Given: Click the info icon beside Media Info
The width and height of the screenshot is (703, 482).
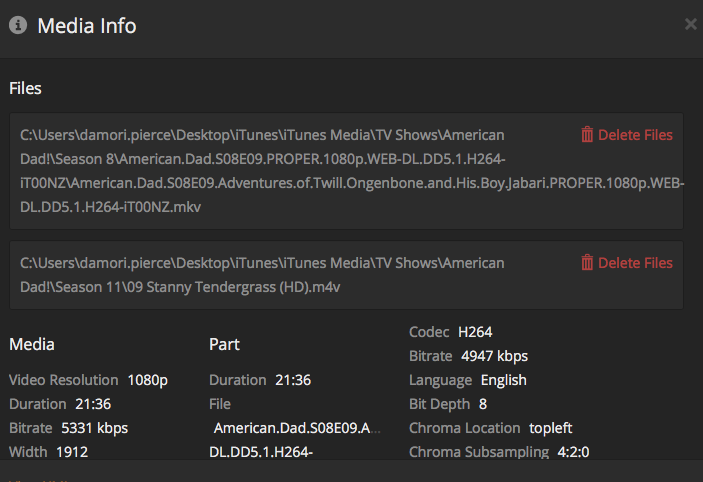Looking at the screenshot, I should click(18, 26).
